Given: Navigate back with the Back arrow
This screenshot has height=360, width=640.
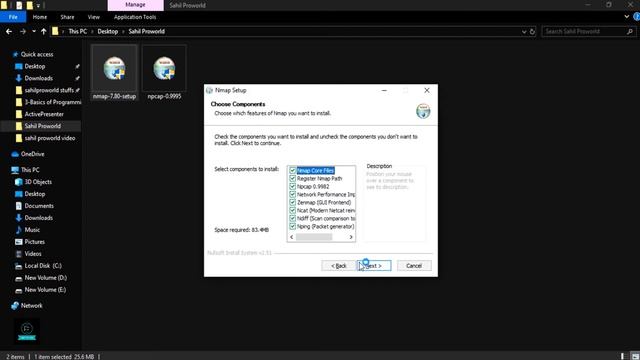Looking at the screenshot, I should pos(9,31).
